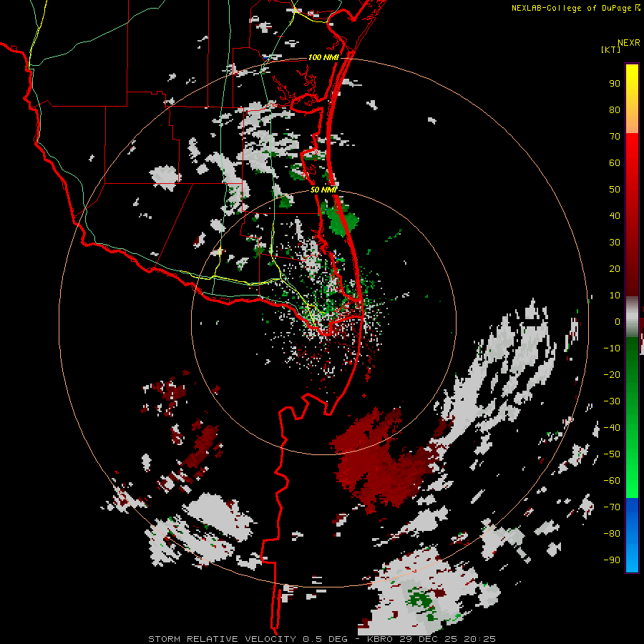
Task: Click the NEXR label above the color bar
Action: [629, 43]
